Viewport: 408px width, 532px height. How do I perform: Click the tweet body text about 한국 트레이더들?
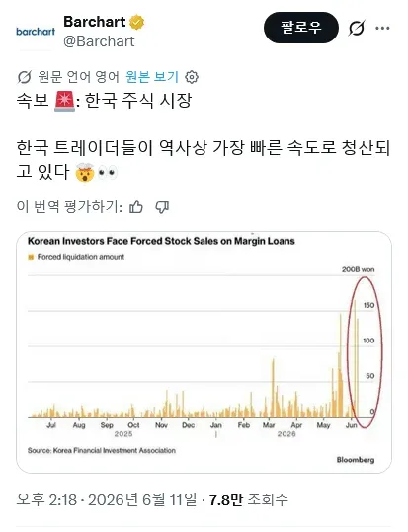[x=204, y=159]
